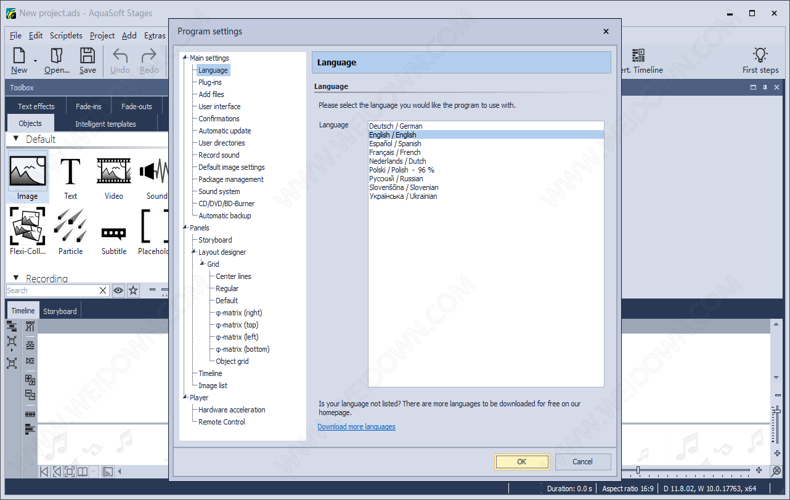Confirm settings with OK button
Image resolution: width=790 pixels, height=500 pixels.
coord(522,462)
